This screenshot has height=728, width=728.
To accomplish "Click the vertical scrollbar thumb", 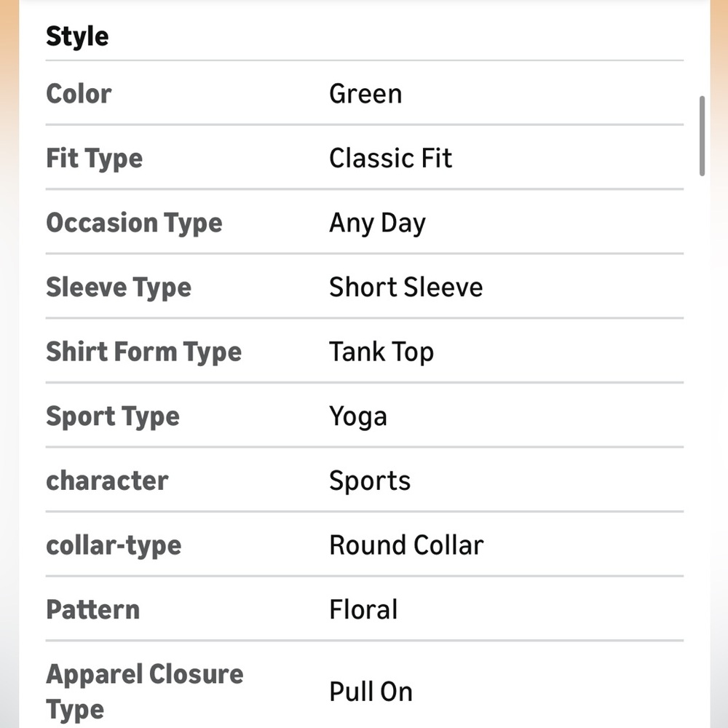I will point(702,135).
